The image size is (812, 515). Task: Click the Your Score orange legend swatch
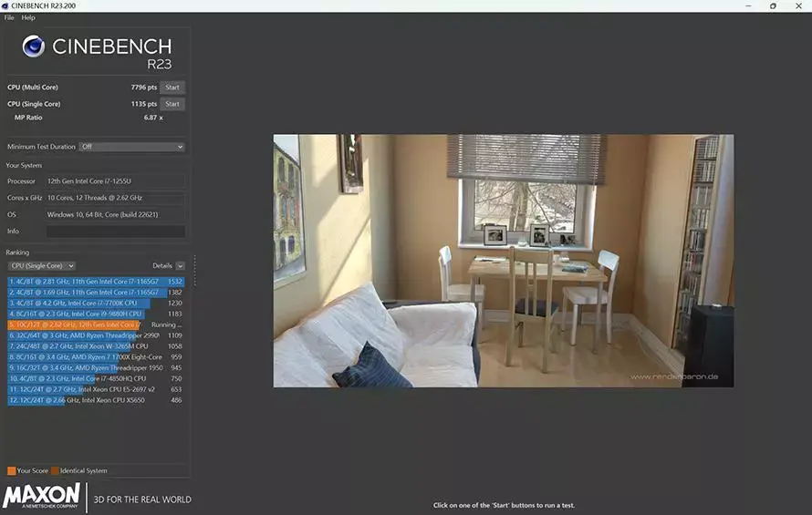(x=11, y=471)
